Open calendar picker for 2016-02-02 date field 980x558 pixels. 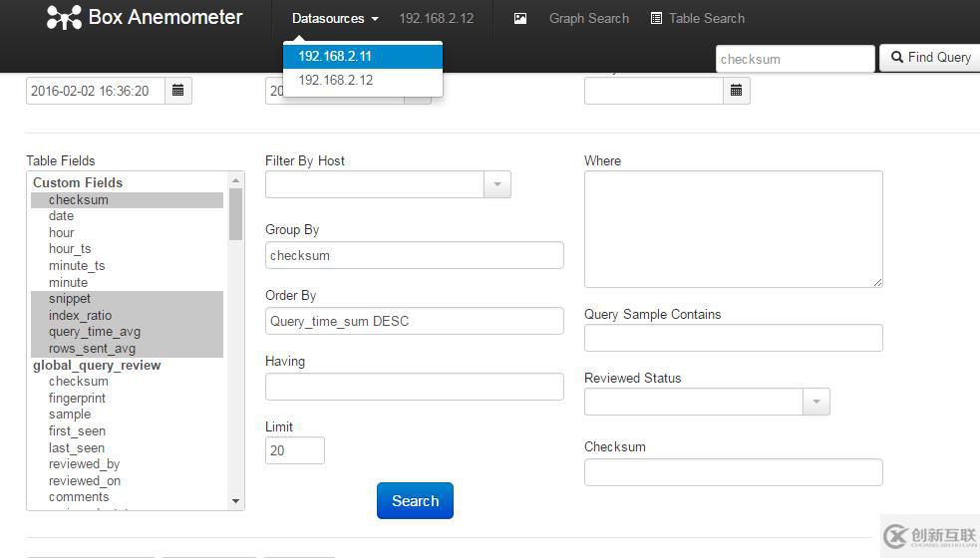(x=178, y=91)
